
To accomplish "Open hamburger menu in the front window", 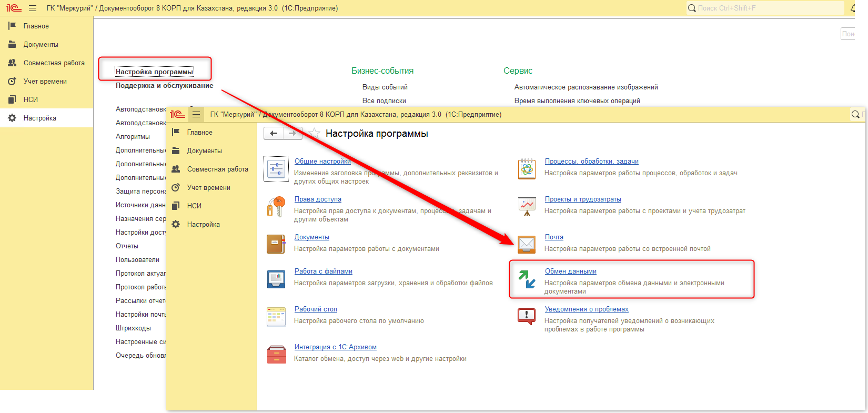I will click(x=196, y=114).
